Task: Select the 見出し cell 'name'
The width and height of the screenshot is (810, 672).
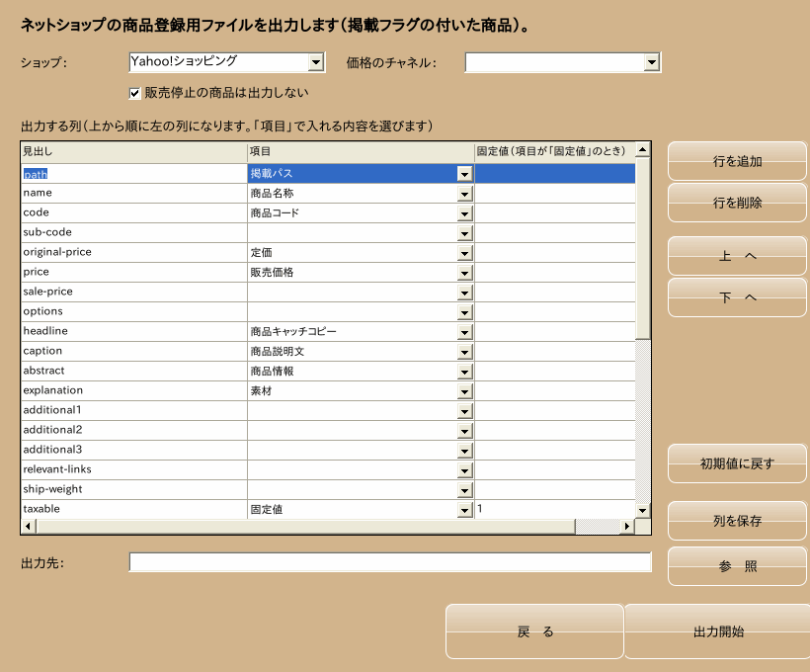Action: point(134,194)
